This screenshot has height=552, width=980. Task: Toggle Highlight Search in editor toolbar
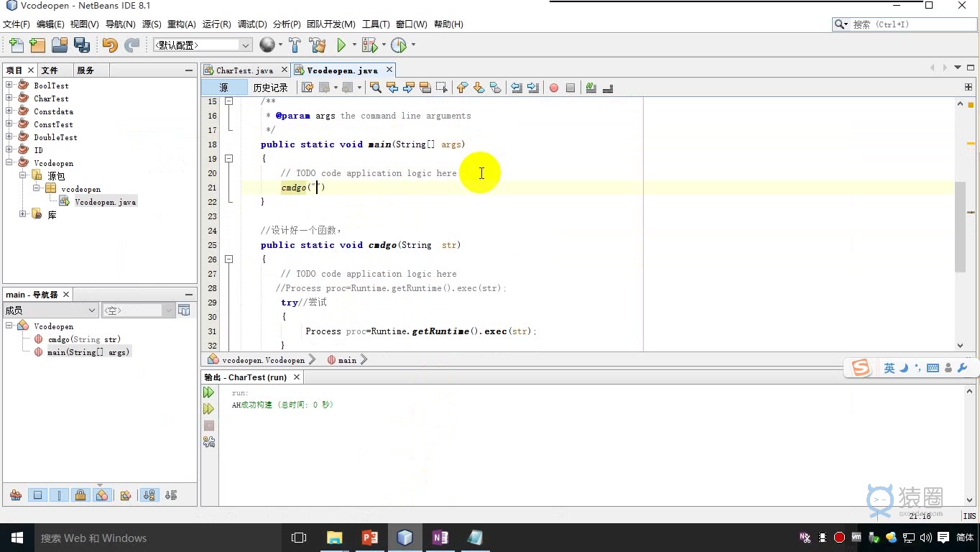tap(425, 88)
